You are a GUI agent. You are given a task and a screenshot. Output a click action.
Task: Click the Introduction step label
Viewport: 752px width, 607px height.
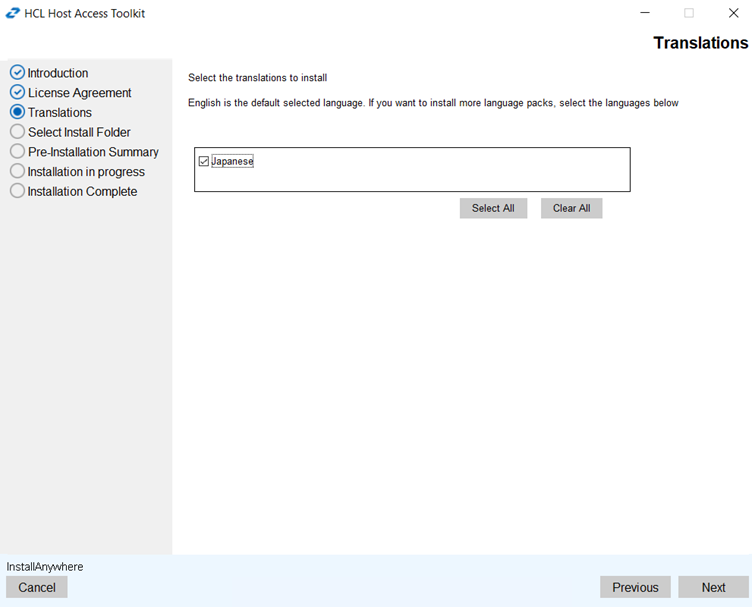(58, 73)
